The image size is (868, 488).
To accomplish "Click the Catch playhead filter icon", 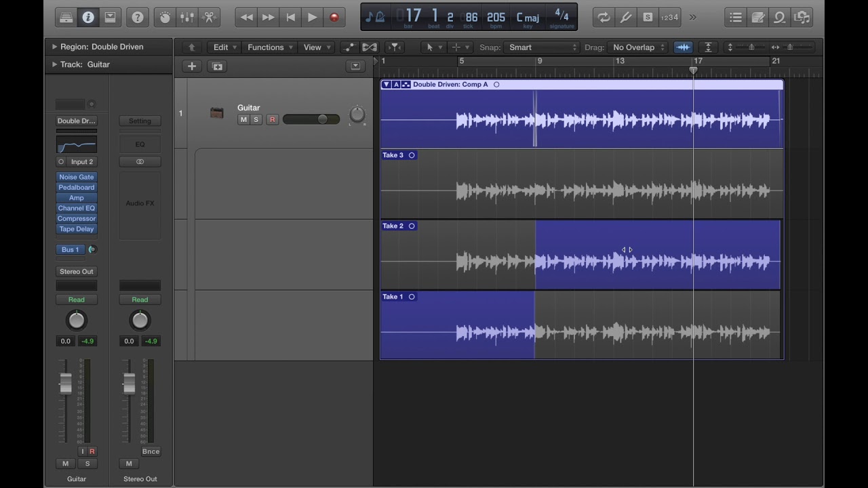I will click(394, 47).
